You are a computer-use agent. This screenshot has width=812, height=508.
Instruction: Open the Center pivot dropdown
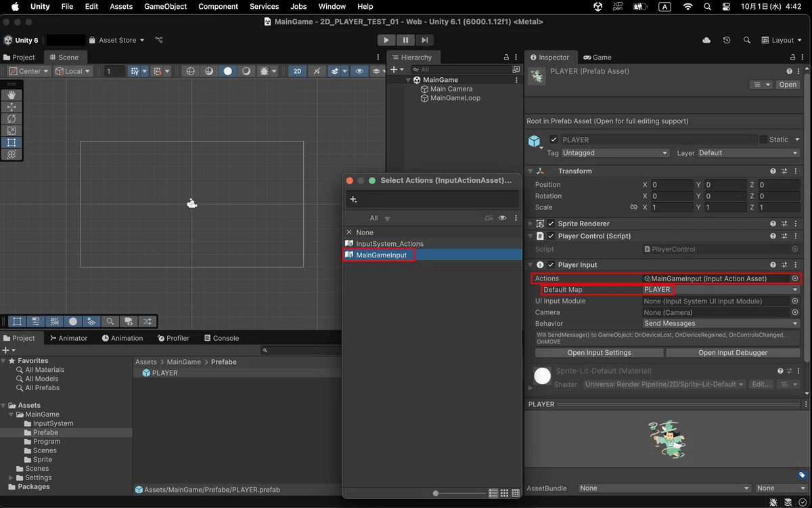(x=29, y=71)
